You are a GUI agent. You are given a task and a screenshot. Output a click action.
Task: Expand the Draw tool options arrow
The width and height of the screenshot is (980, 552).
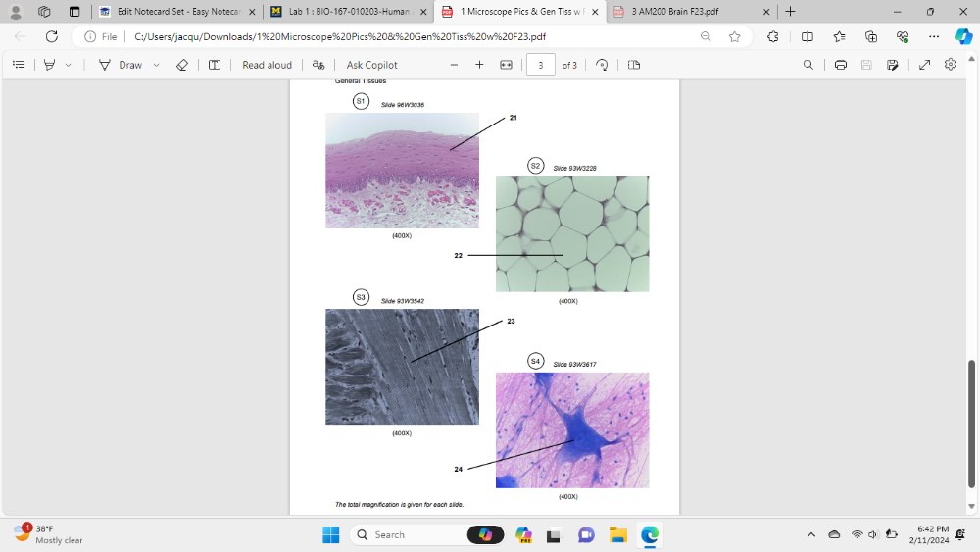click(x=153, y=65)
